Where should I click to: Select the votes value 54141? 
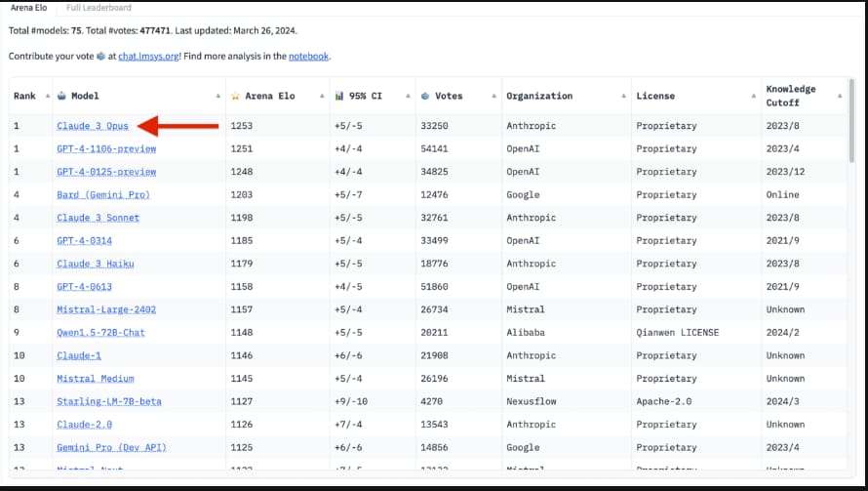tap(434, 148)
